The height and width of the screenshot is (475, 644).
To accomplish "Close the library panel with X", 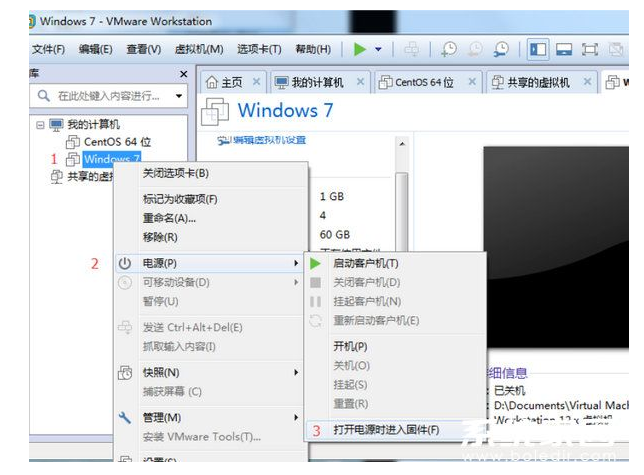I will coord(183,74).
